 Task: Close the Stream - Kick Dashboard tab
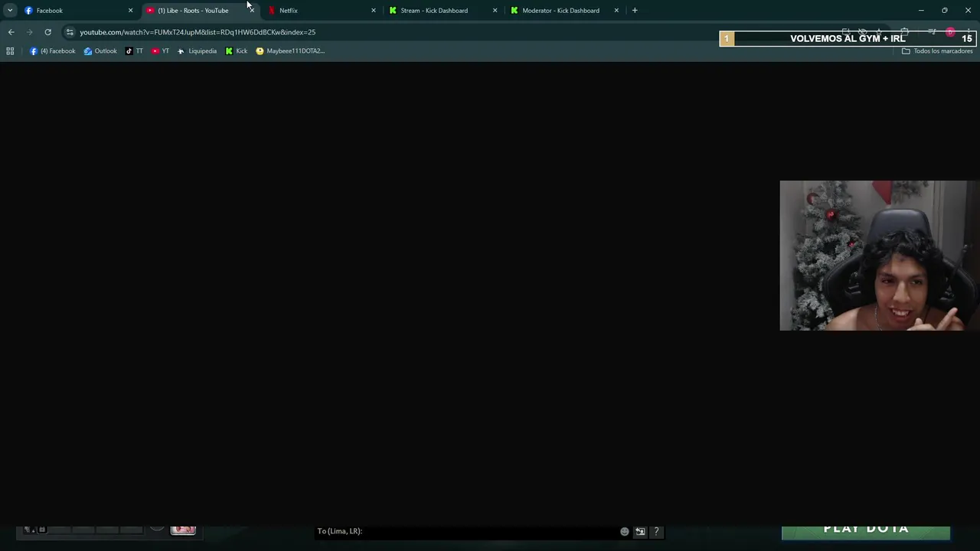[495, 11]
